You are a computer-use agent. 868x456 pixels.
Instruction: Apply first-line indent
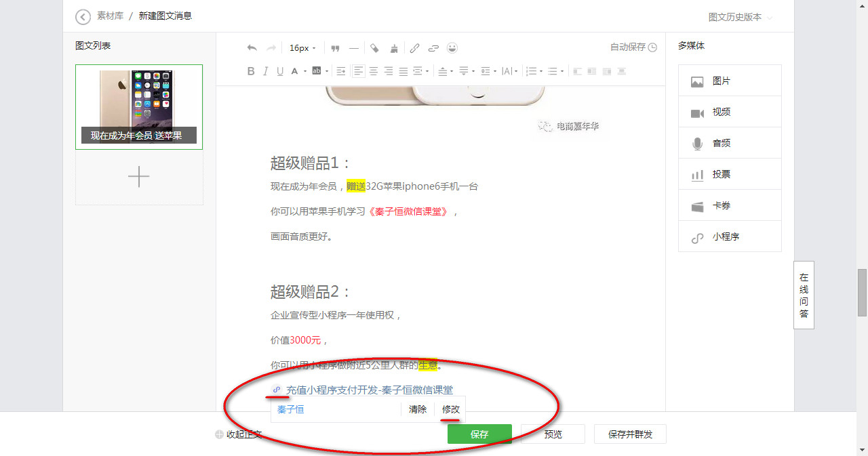(341, 71)
